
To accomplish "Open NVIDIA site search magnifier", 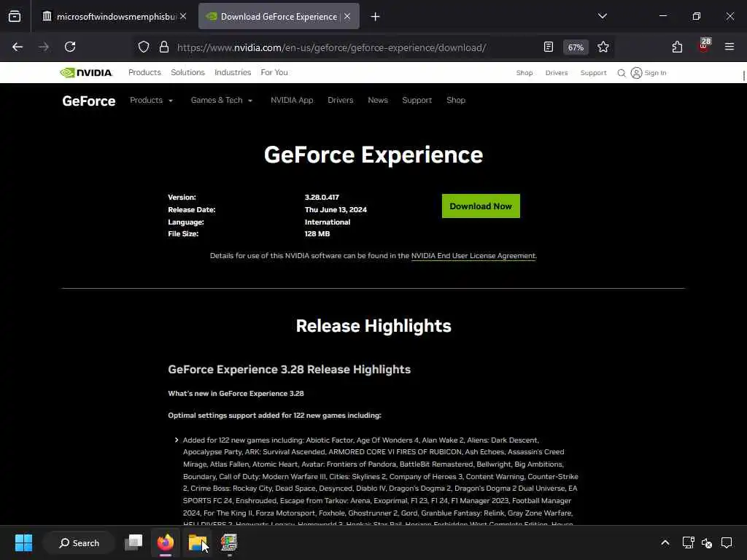I will point(622,73).
